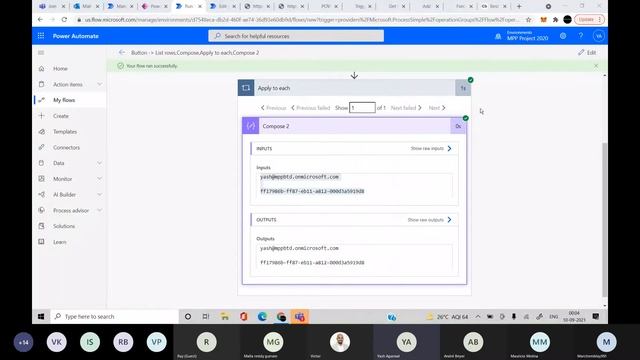Expand the Data section chevron
Image resolution: width=640 pixels, height=360 pixels.
(x=100, y=163)
